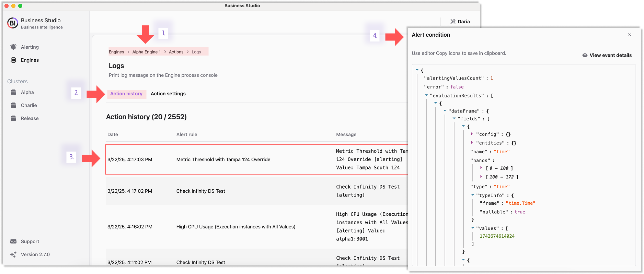Click the "type" : "time" entry

pyautogui.click(x=490, y=187)
